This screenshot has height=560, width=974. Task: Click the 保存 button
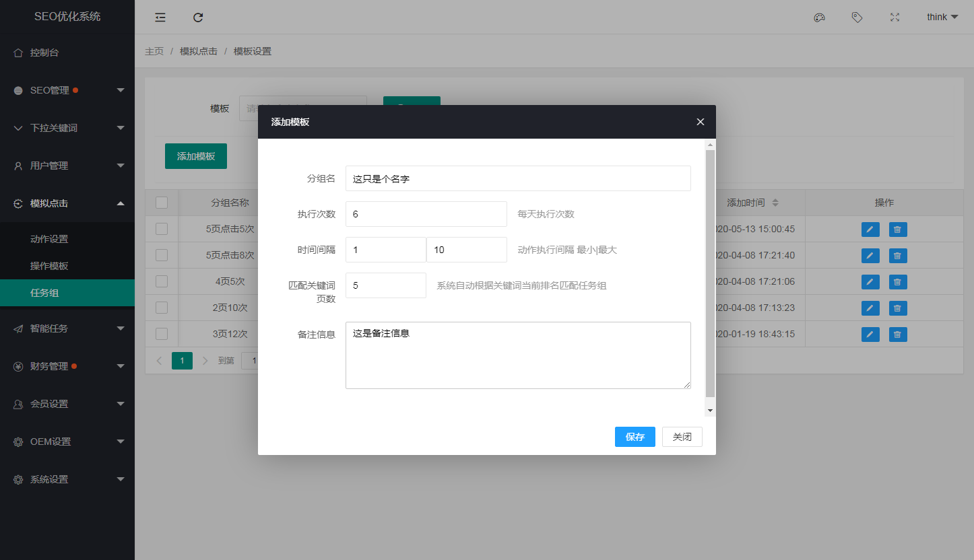click(635, 437)
